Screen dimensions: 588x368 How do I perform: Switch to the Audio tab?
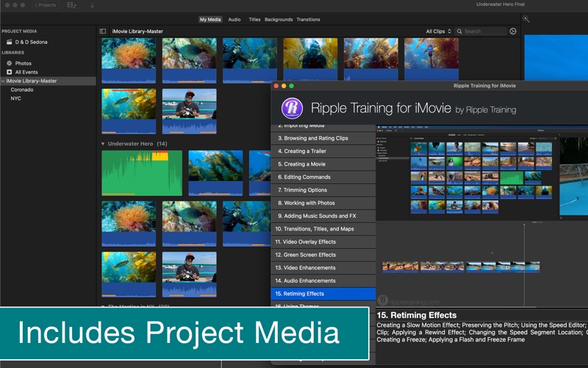tap(234, 20)
